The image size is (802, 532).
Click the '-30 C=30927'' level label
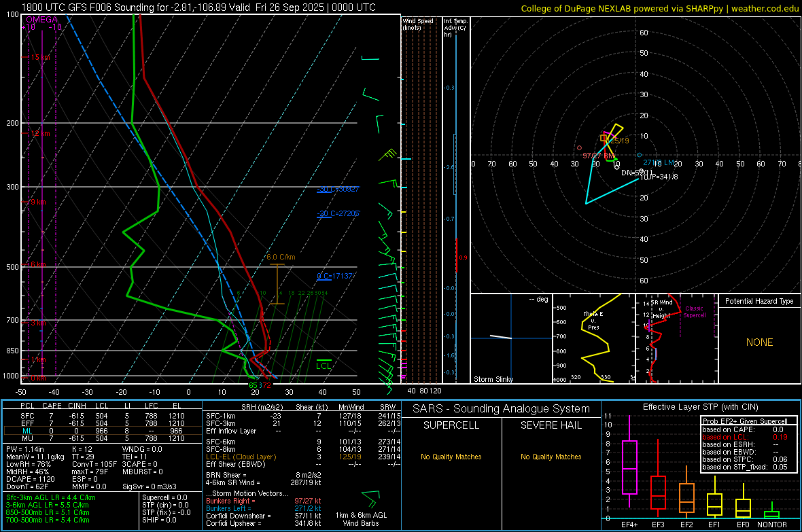[x=338, y=190]
